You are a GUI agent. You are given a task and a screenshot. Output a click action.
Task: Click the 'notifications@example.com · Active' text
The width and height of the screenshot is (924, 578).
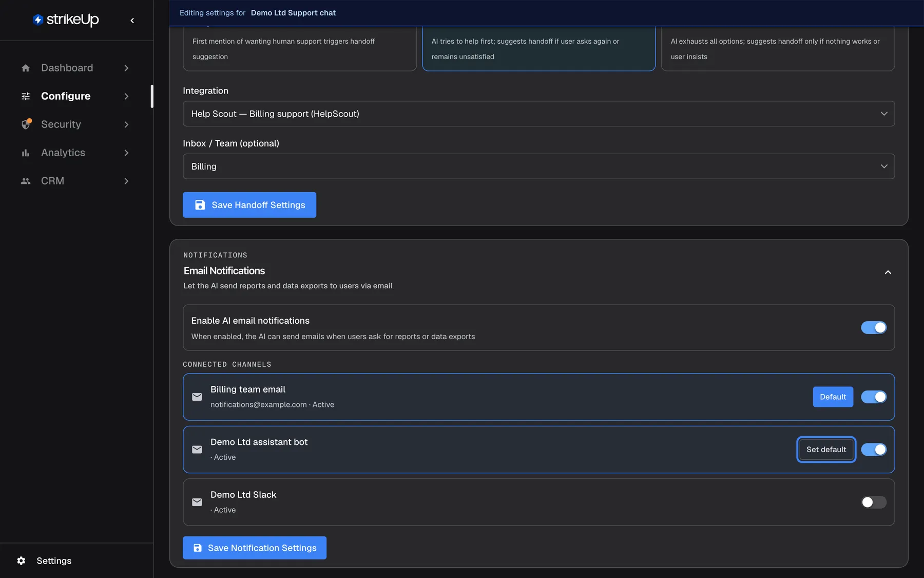272,404
